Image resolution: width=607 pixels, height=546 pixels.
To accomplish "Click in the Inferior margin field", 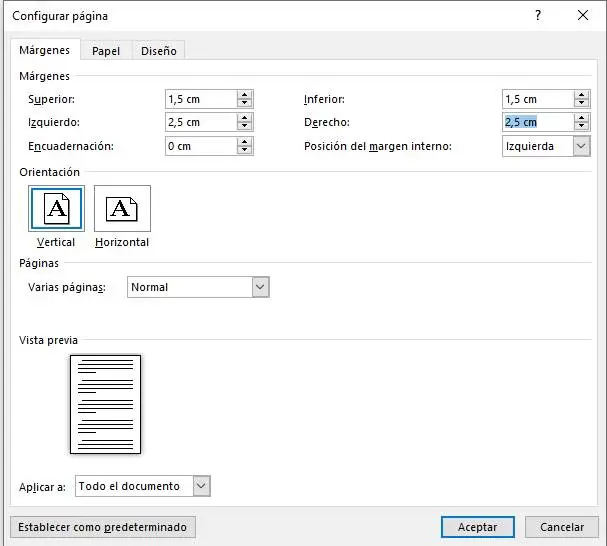I will pyautogui.click(x=538, y=99).
